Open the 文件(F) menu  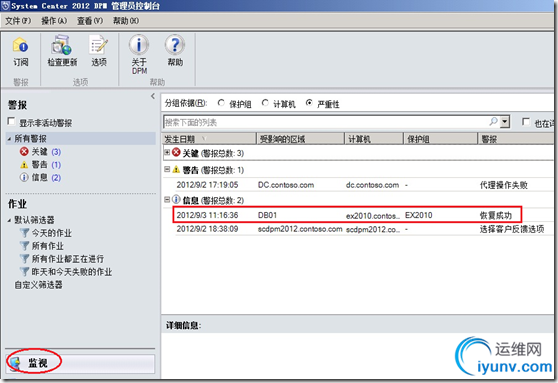(18, 21)
